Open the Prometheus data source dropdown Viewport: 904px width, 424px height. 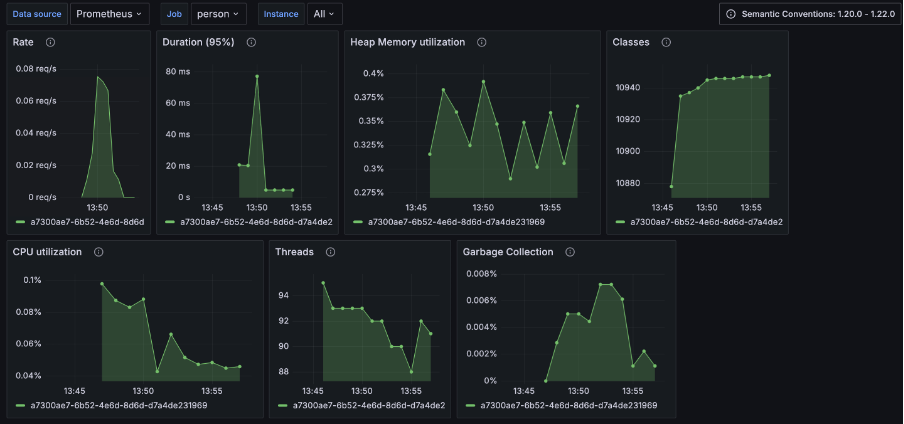[110, 14]
